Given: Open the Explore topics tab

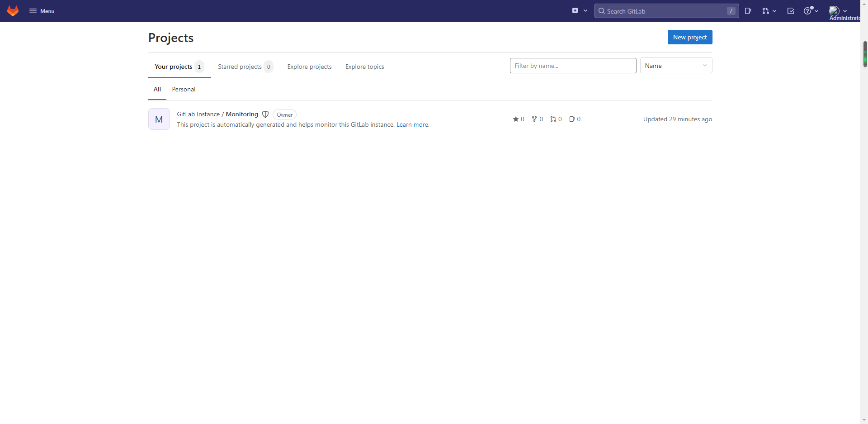Looking at the screenshot, I should click(364, 67).
